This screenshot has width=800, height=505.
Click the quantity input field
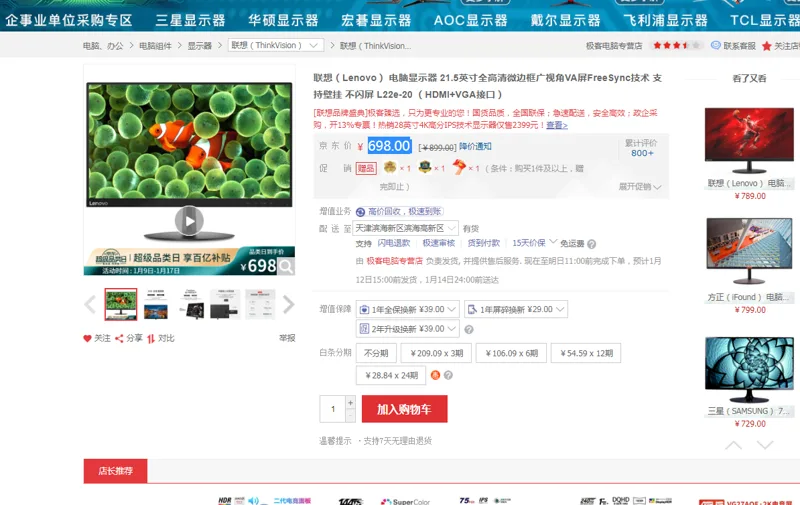[x=333, y=409]
